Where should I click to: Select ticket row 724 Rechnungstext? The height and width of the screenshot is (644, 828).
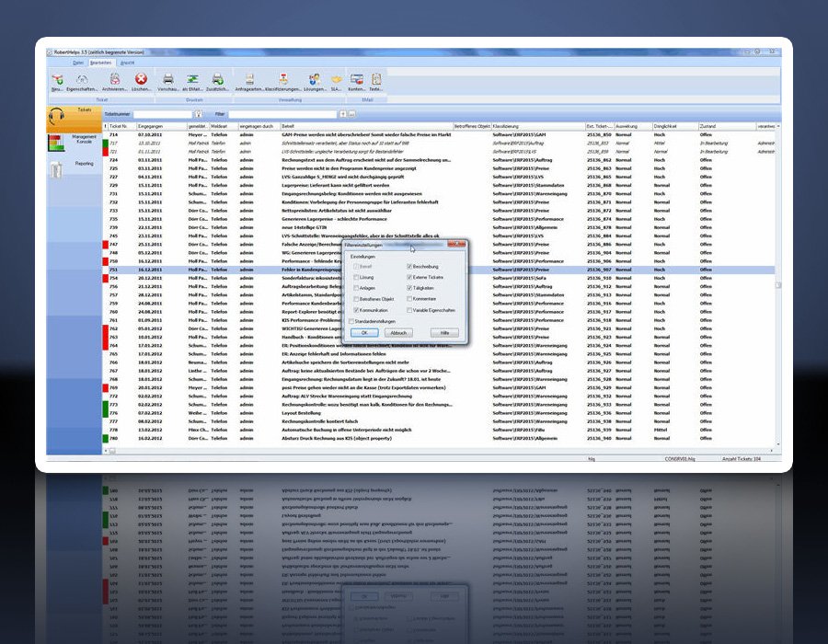(438, 160)
